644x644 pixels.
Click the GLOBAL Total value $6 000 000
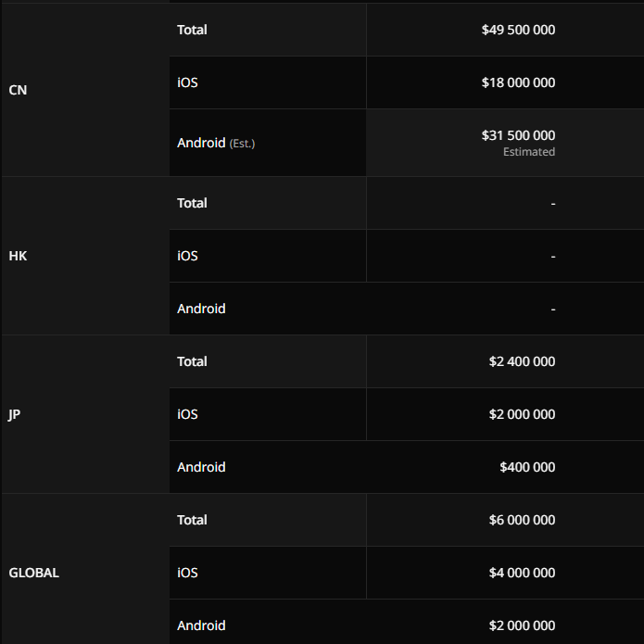[522, 520]
